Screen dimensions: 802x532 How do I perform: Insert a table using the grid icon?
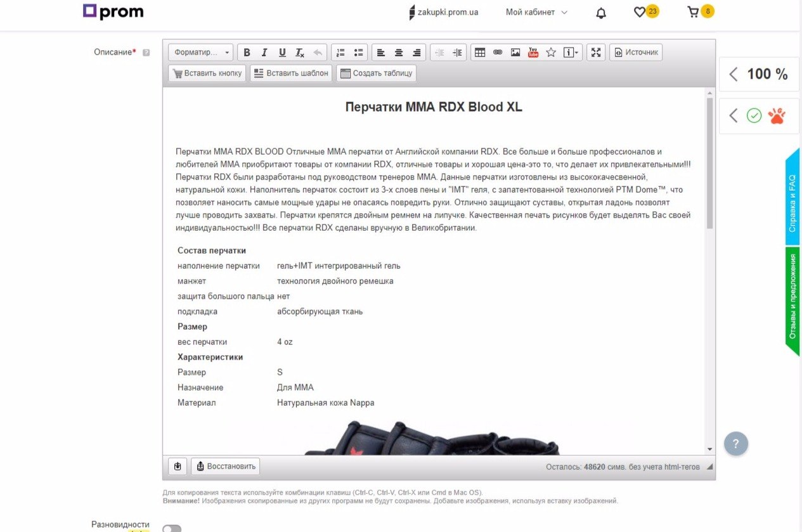tap(480, 53)
